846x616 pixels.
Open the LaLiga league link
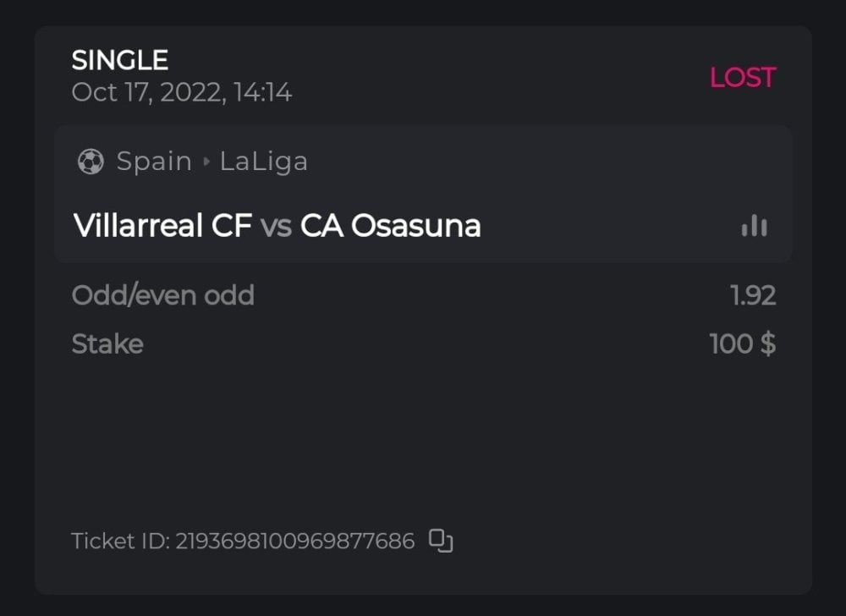tap(263, 161)
